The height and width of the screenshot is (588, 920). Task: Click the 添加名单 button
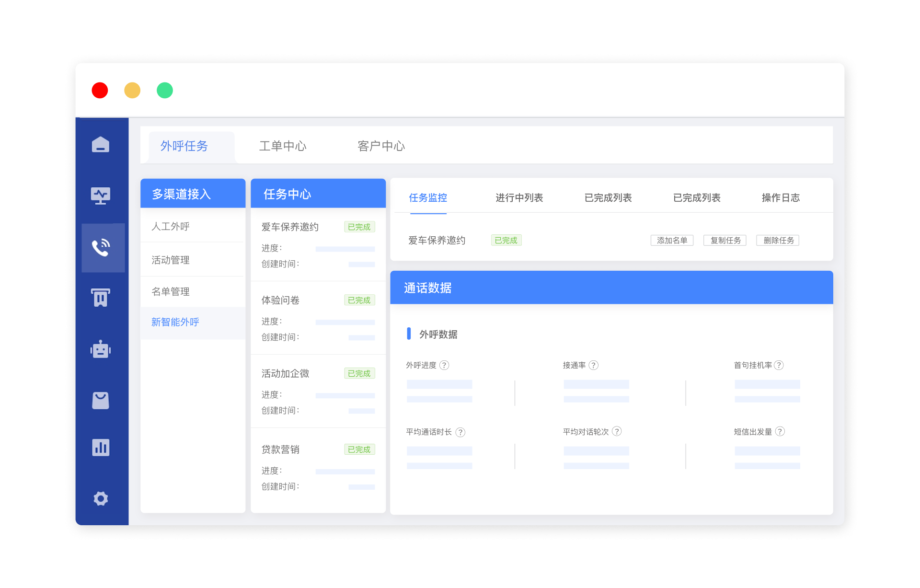[672, 240]
